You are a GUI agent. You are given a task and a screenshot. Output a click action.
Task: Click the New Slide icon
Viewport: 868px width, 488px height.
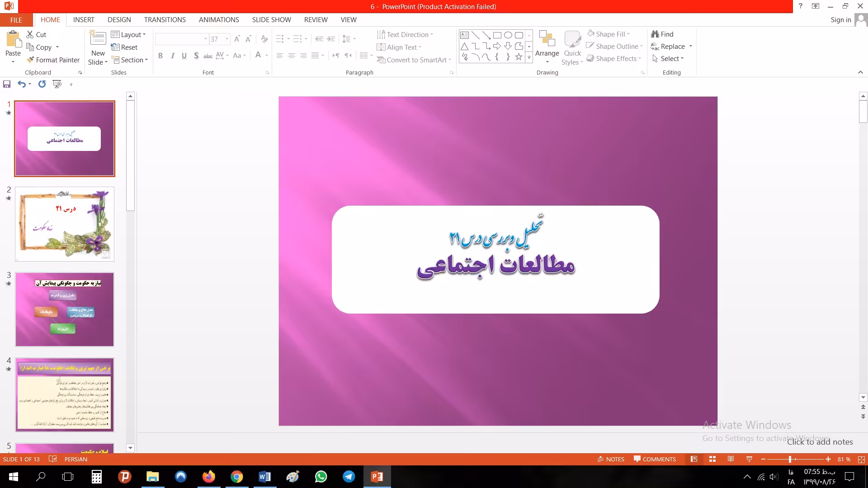pyautogui.click(x=98, y=38)
